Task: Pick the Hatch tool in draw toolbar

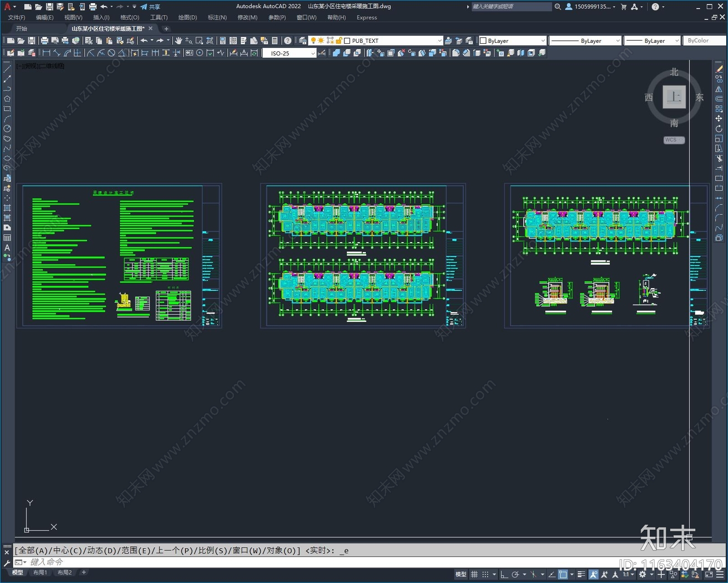Action: pos(7,208)
